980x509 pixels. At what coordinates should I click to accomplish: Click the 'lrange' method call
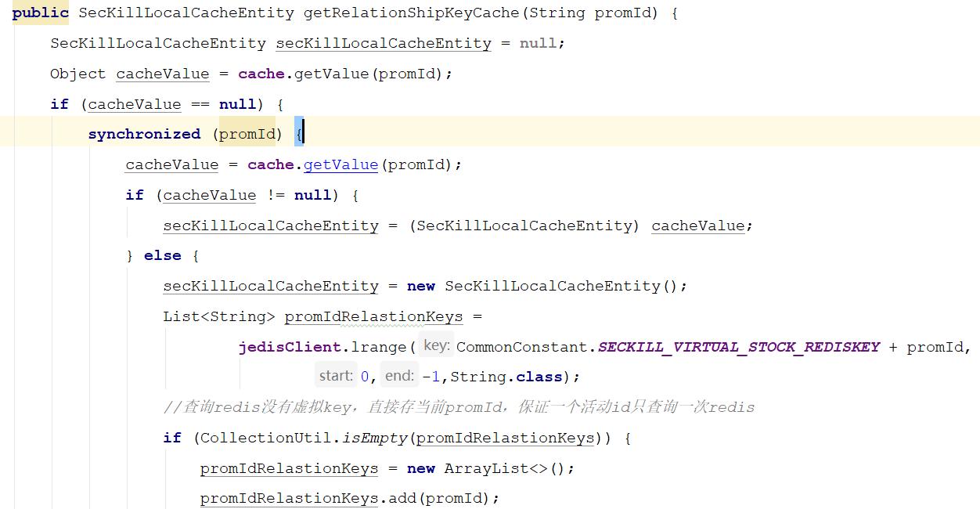[379, 347]
